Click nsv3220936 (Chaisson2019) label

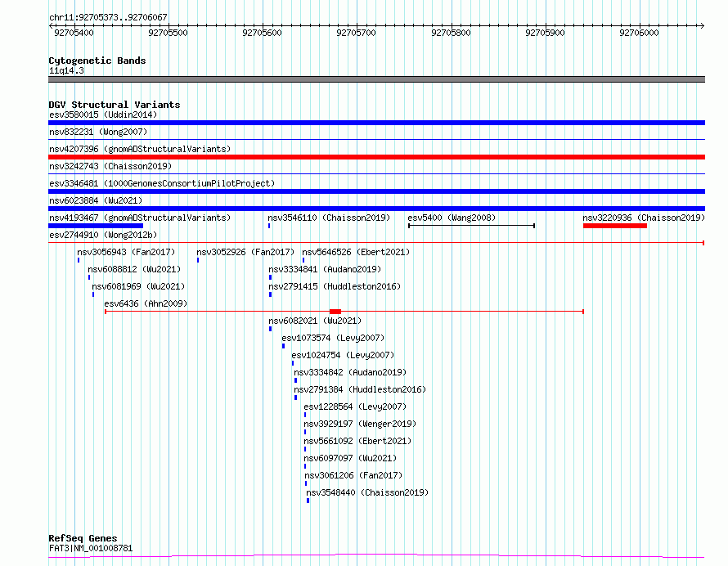644,218
